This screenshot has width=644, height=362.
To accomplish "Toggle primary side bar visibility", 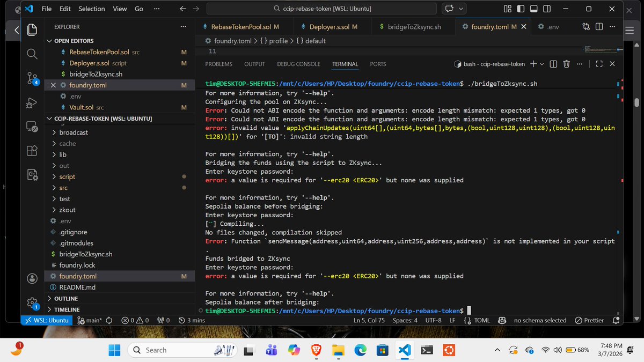I will tap(521, 9).
